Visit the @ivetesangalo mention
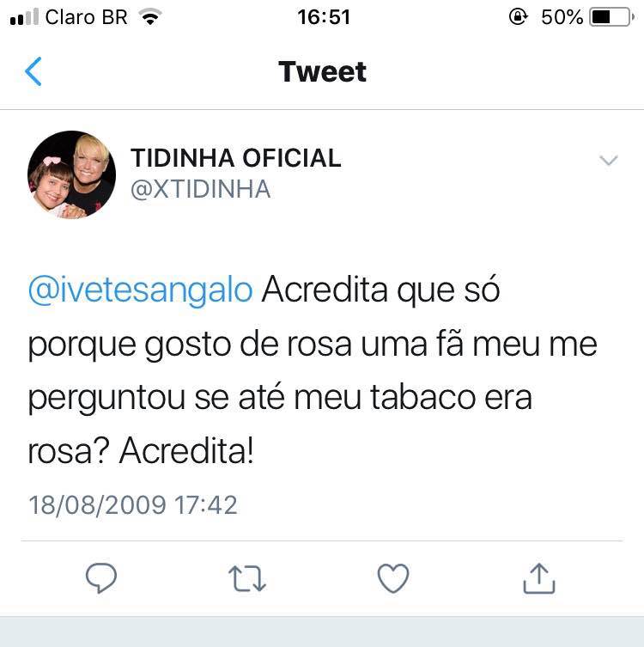This screenshot has width=644, height=647. 141,290
